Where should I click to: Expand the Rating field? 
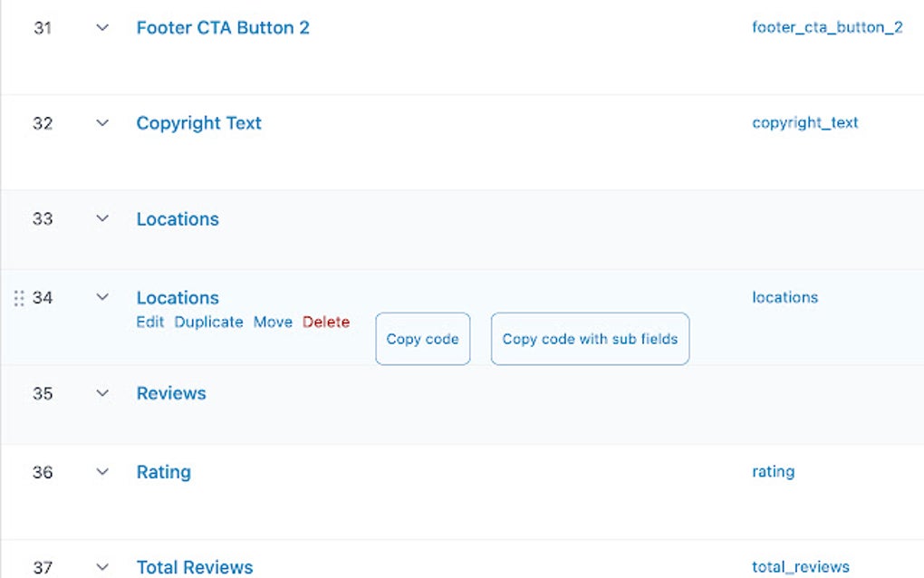click(x=101, y=472)
